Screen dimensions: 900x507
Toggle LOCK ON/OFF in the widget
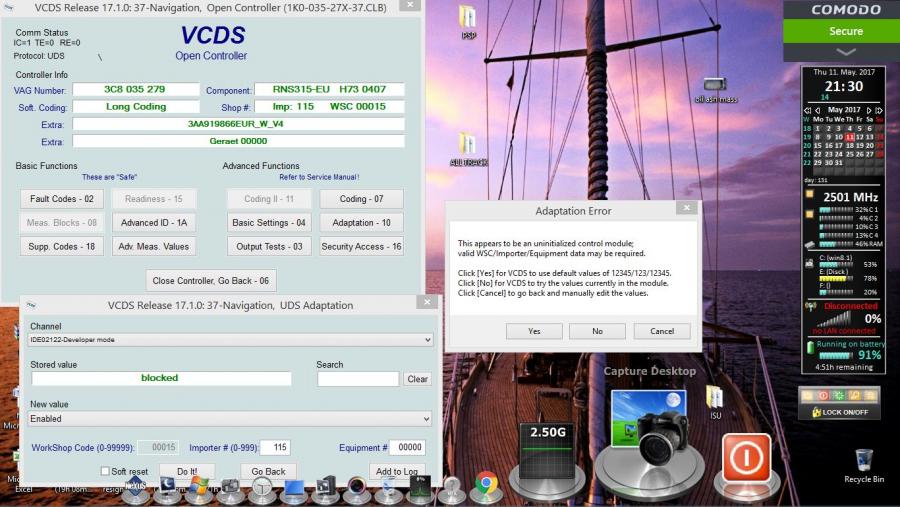pos(840,412)
